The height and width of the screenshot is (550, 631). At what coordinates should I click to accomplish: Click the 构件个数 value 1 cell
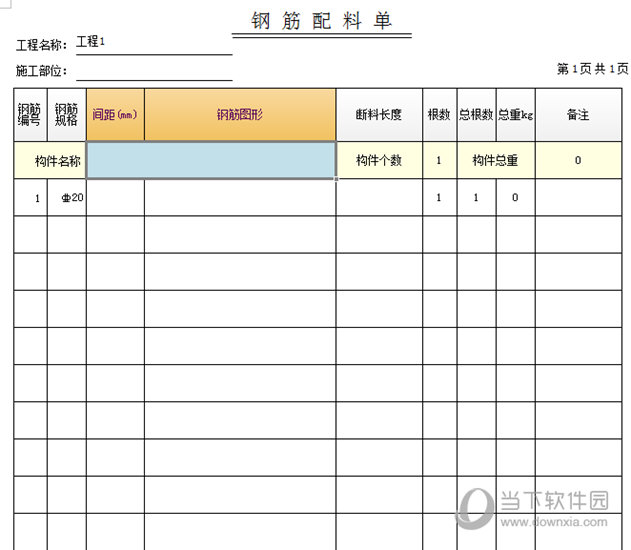[x=439, y=160]
